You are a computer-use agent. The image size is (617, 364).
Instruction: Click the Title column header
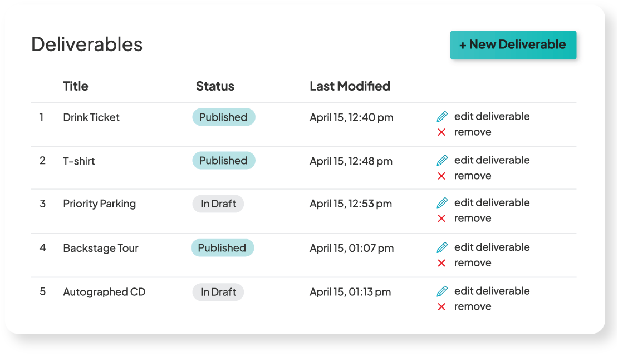pyautogui.click(x=76, y=86)
